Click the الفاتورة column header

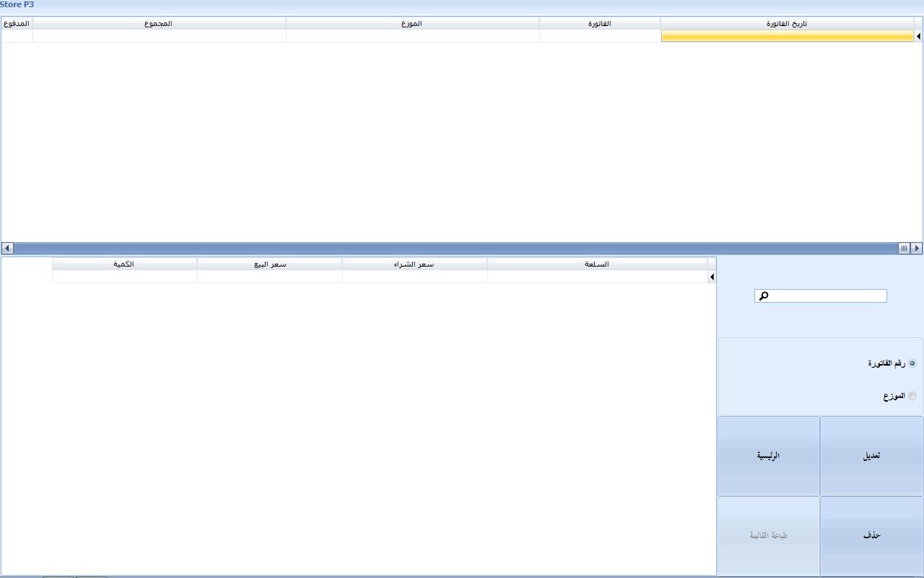(x=599, y=24)
